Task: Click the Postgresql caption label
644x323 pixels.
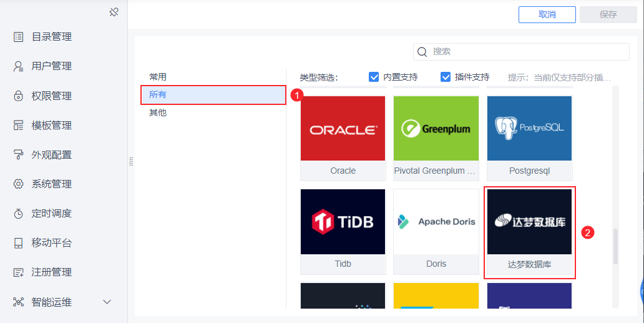Action: 529,171
